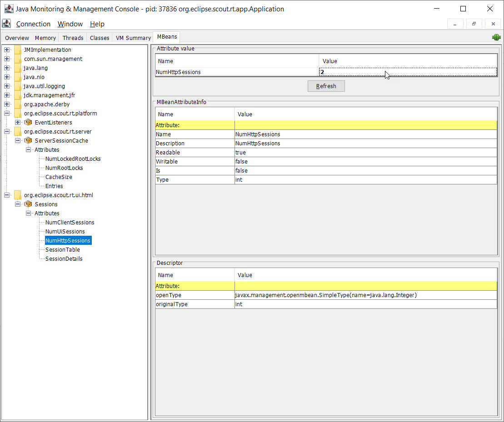Select the NumLockedRootLocks attribute
Image resolution: width=504 pixels, height=422 pixels.
point(73,159)
